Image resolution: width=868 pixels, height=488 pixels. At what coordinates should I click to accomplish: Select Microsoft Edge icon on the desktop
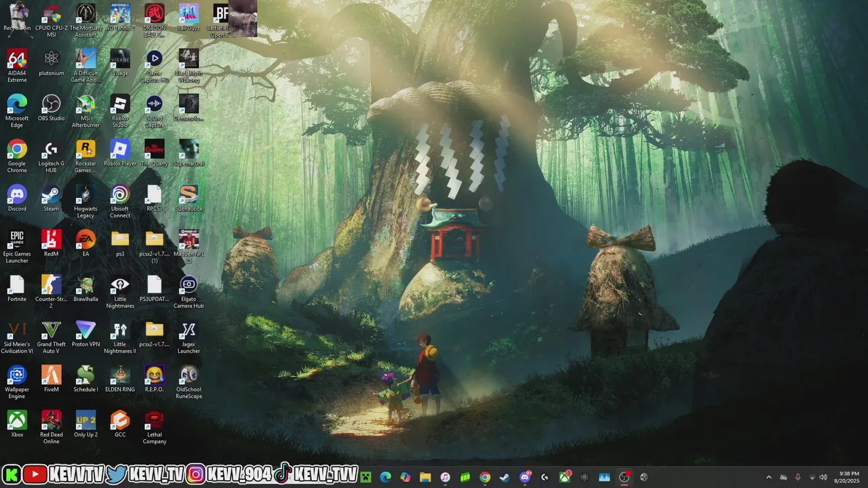17,111
